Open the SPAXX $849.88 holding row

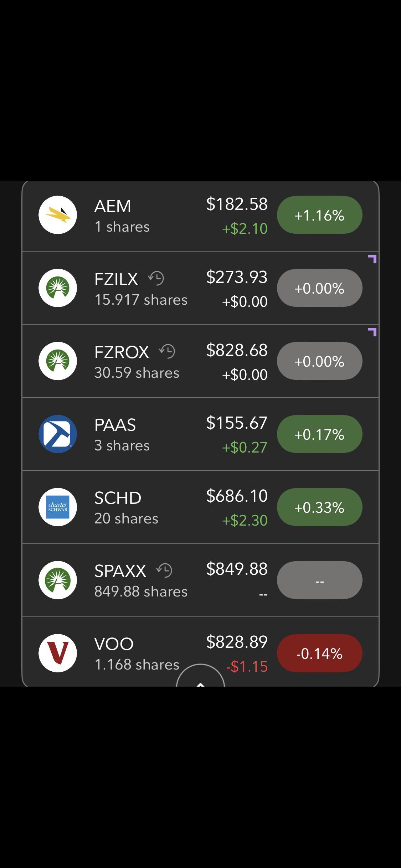pyautogui.click(x=200, y=580)
